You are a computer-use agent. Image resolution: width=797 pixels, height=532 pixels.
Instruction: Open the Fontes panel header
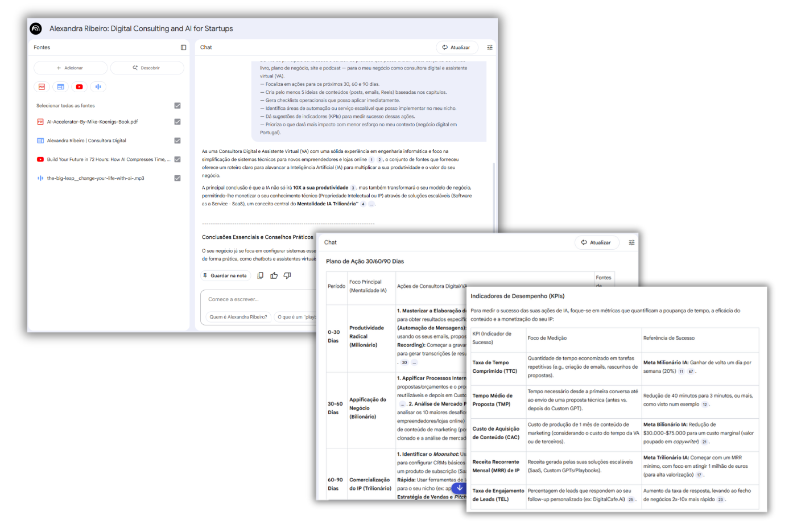(41, 47)
